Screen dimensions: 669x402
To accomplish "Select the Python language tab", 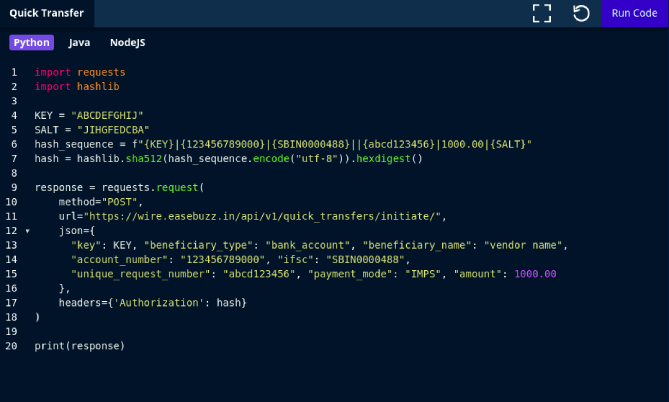I will [31, 43].
